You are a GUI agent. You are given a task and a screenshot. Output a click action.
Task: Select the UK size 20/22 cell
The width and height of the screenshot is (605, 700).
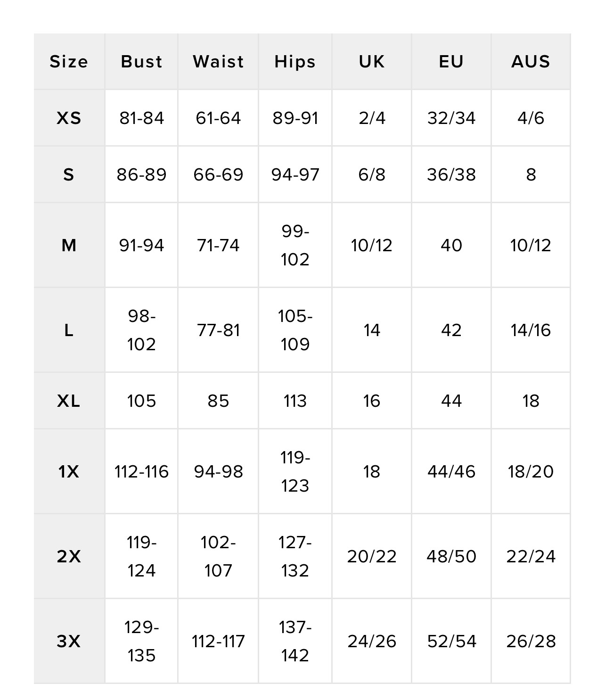(372, 556)
